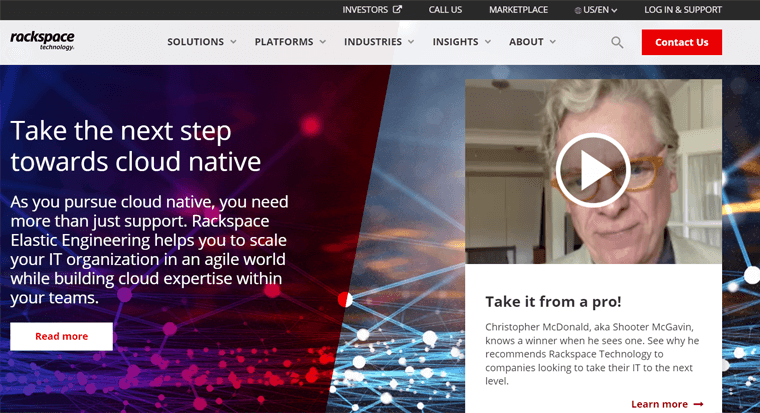The image size is (760, 413).
Task: Go to the Investors page
Action: [365, 10]
